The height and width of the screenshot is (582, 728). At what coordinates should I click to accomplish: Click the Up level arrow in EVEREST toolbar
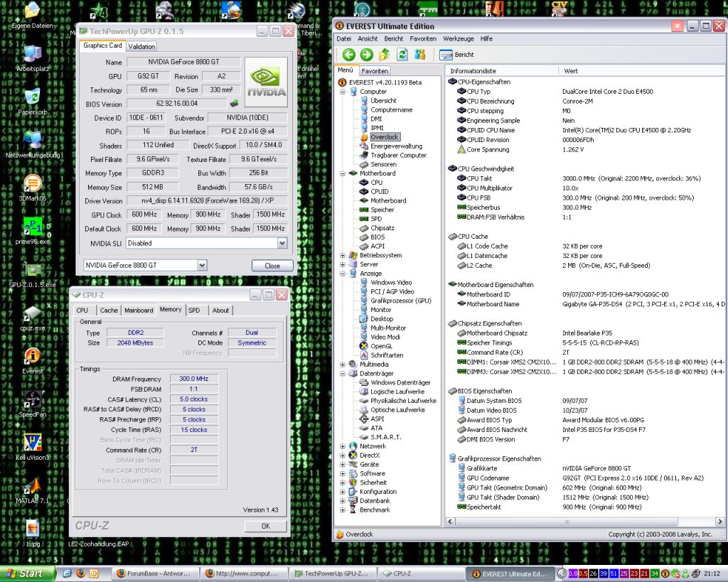tap(385, 55)
